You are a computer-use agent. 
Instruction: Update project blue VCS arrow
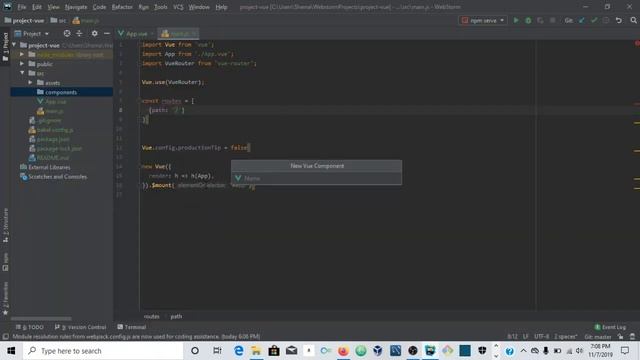pyautogui.click(x=582, y=20)
